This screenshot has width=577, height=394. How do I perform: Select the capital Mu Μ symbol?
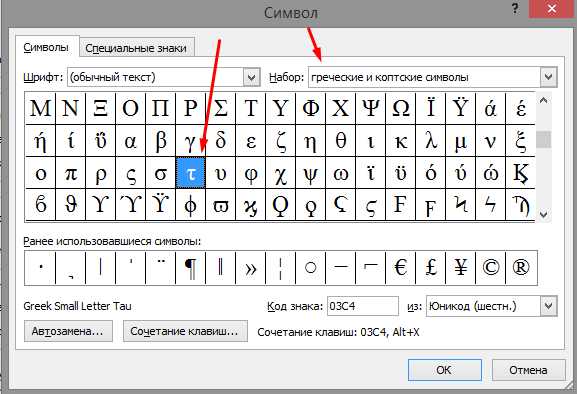40,108
